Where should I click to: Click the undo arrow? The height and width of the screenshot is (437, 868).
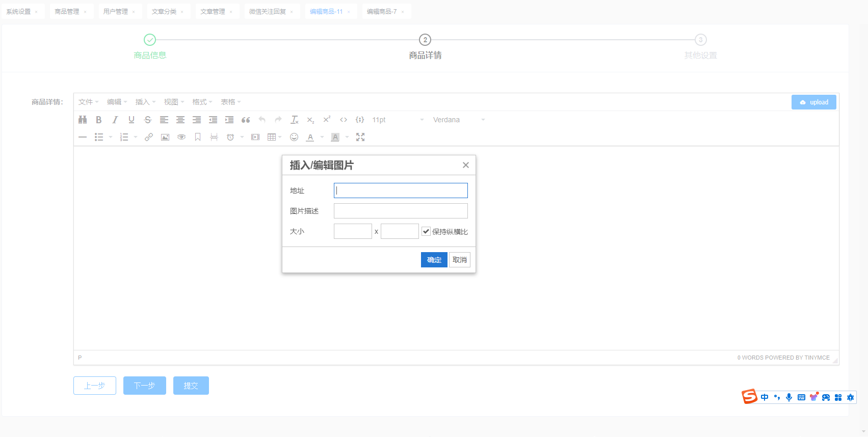tap(262, 120)
